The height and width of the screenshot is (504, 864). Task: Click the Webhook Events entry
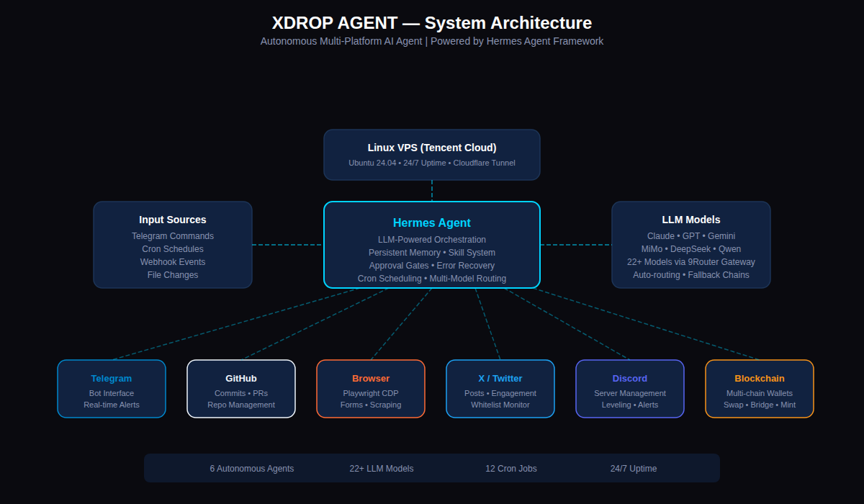tap(173, 262)
